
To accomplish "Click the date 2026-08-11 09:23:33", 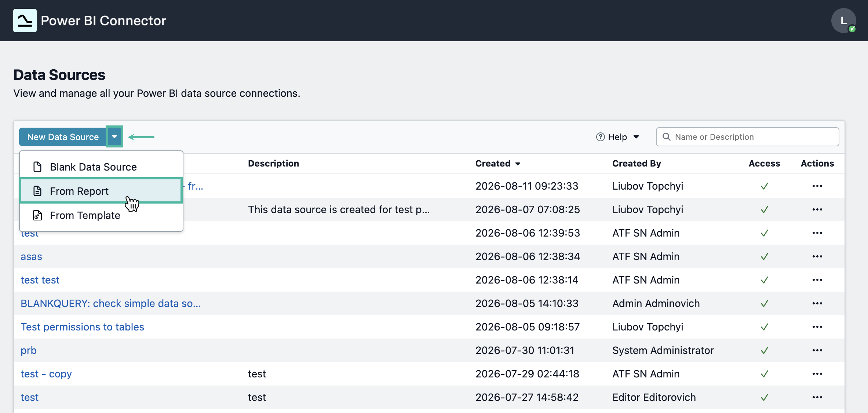I will 527,186.
